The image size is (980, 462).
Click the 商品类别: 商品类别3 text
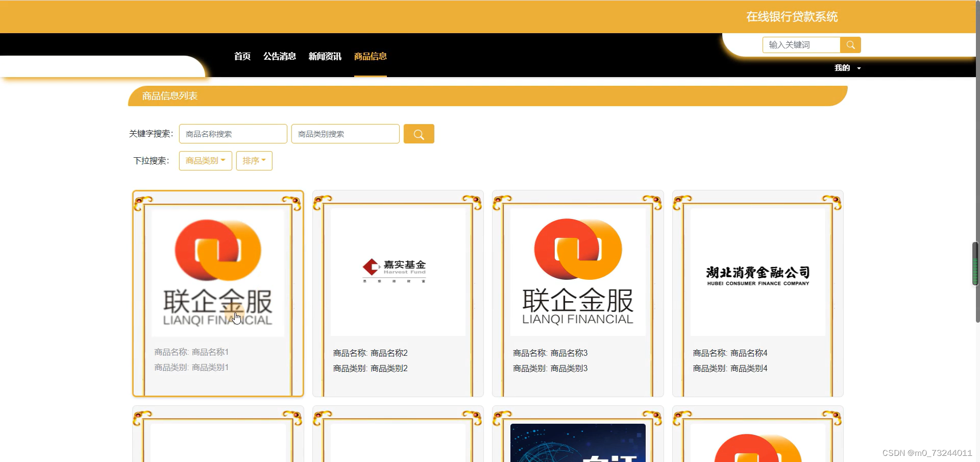pyautogui.click(x=550, y=369)
